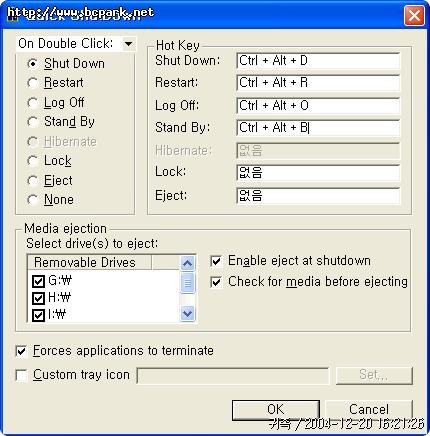The height and width of the screenshot is (436, 430).
Task: Choose the None radio option
Action: coord(32,200)
